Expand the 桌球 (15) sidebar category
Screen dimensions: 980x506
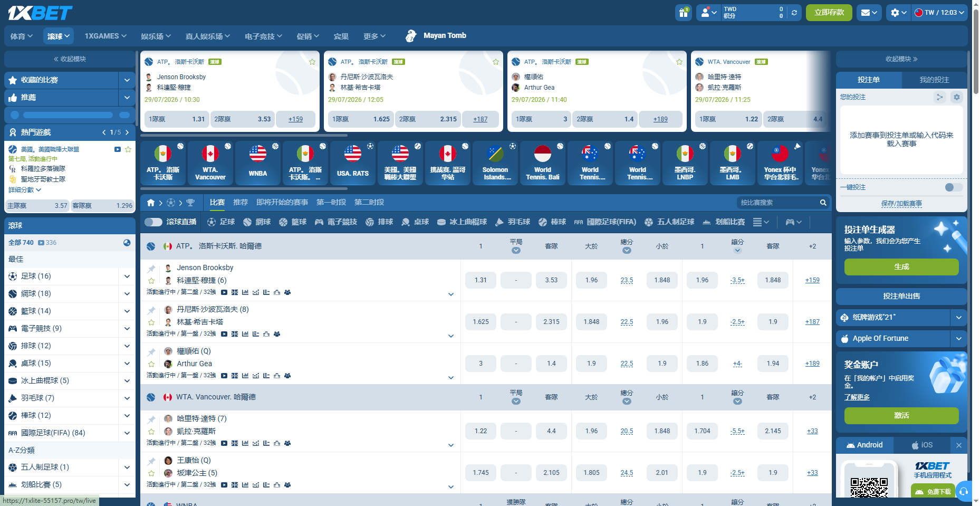point(127,363)
